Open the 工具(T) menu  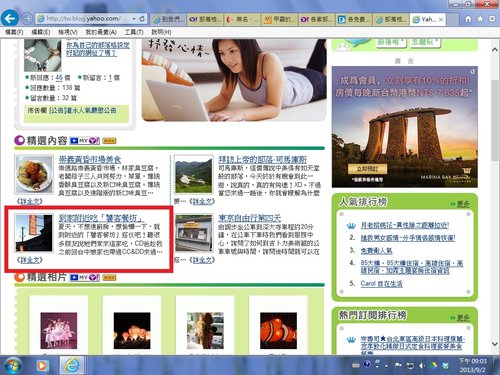pos(134,32)
